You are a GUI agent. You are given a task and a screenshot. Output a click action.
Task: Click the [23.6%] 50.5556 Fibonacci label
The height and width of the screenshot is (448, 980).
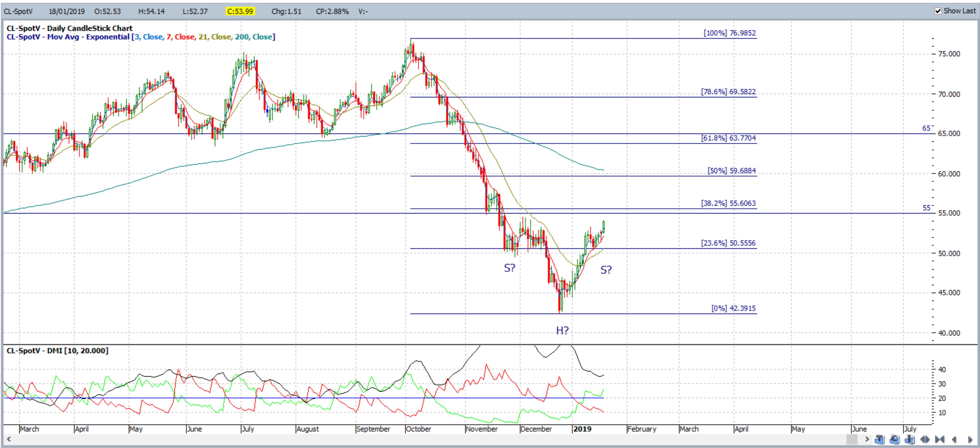pos(728,243)
